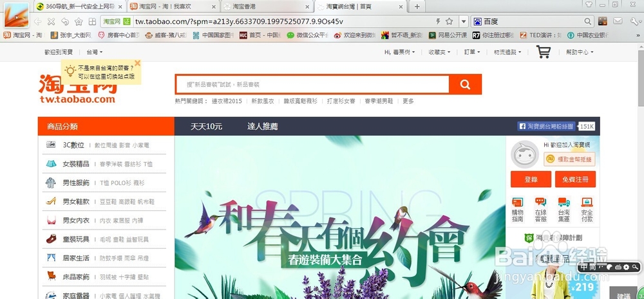Stop page loading with the X button
The image size is (644, 299).
click(51, 22)
